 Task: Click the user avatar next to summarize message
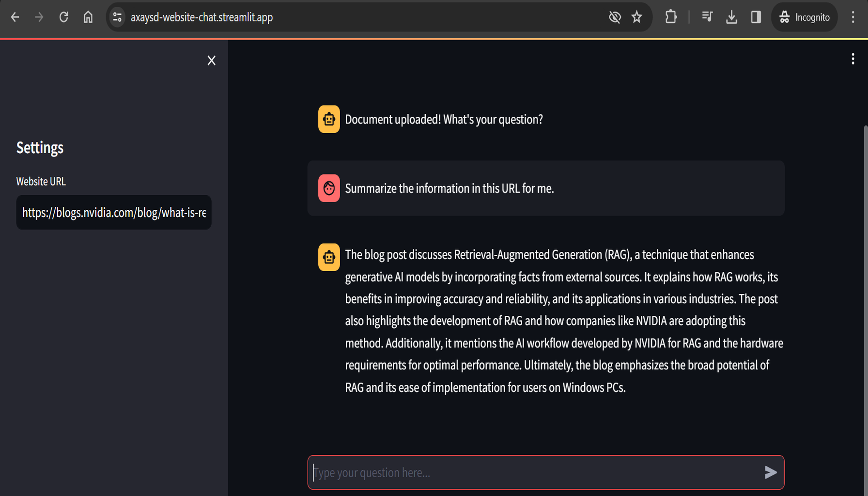pyautogui.click(x=329, y=188)
